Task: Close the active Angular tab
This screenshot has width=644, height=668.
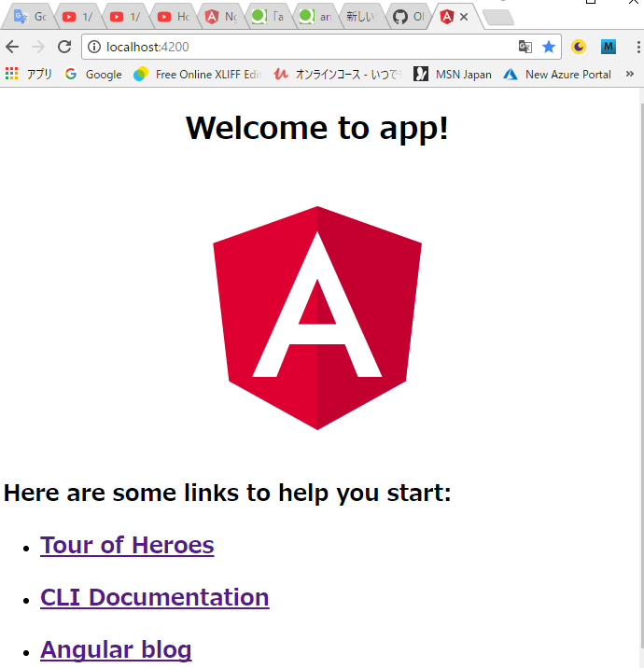Action: (464, 17)
